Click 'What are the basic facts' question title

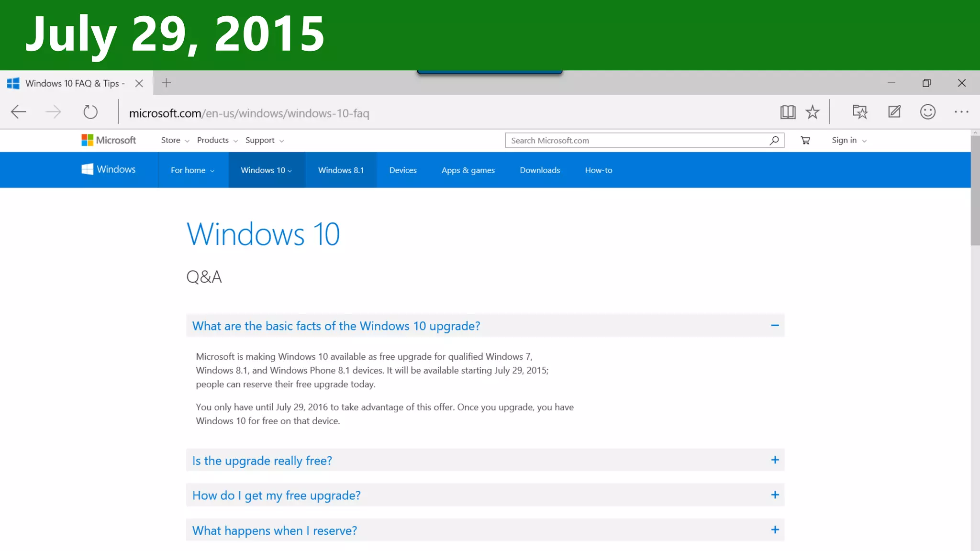point(336,326)
